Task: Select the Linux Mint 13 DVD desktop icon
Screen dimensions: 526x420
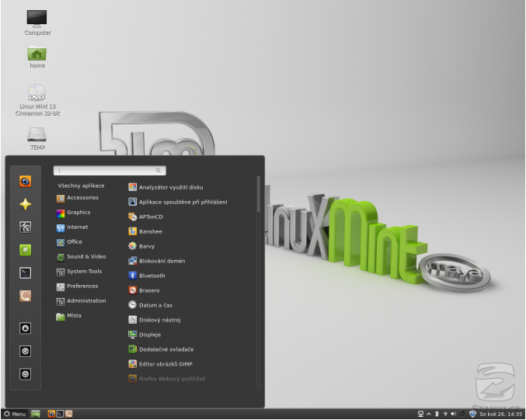Action: click(37, 100)
